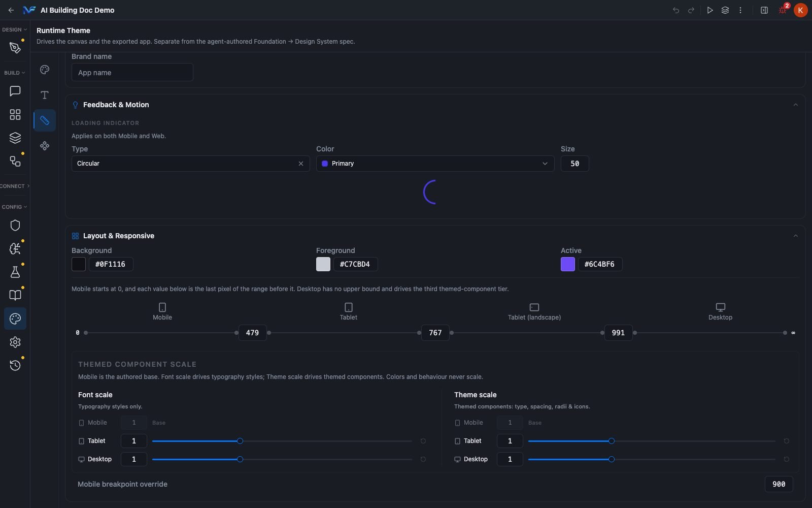The height and width of the screenshot is (508, 812).
Task: Expand the CONNECT sidebar section
Action: pos(15,186)
